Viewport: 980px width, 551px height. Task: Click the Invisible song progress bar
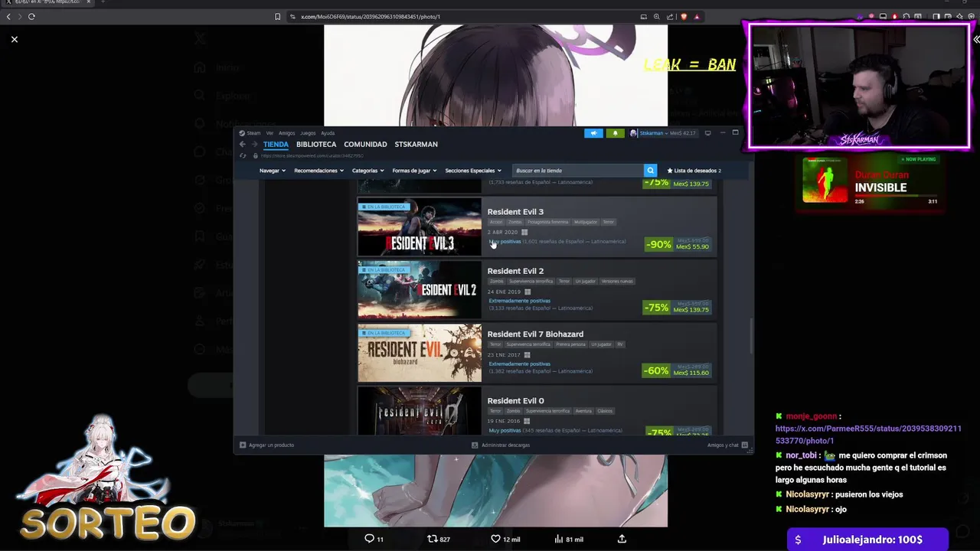click(897, 195)
